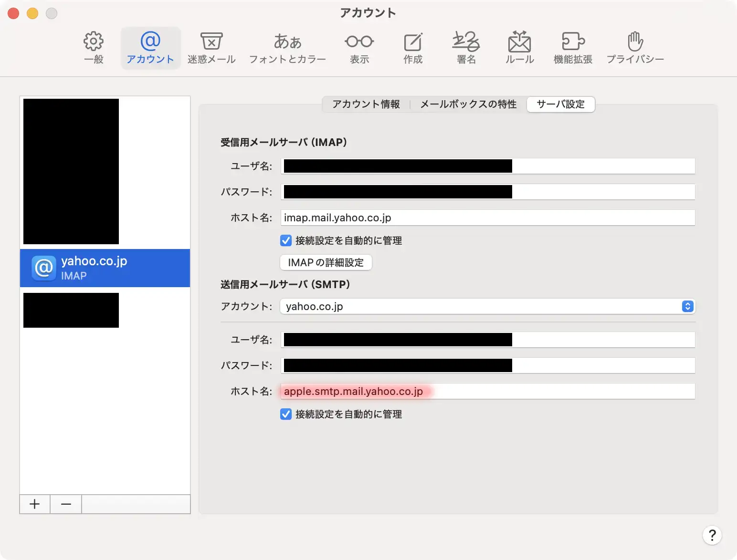Open フォントとカラー fonts and colors pane
Image resolution: width=737 pixels, height=560 pixels.
[x=287, y=48]
